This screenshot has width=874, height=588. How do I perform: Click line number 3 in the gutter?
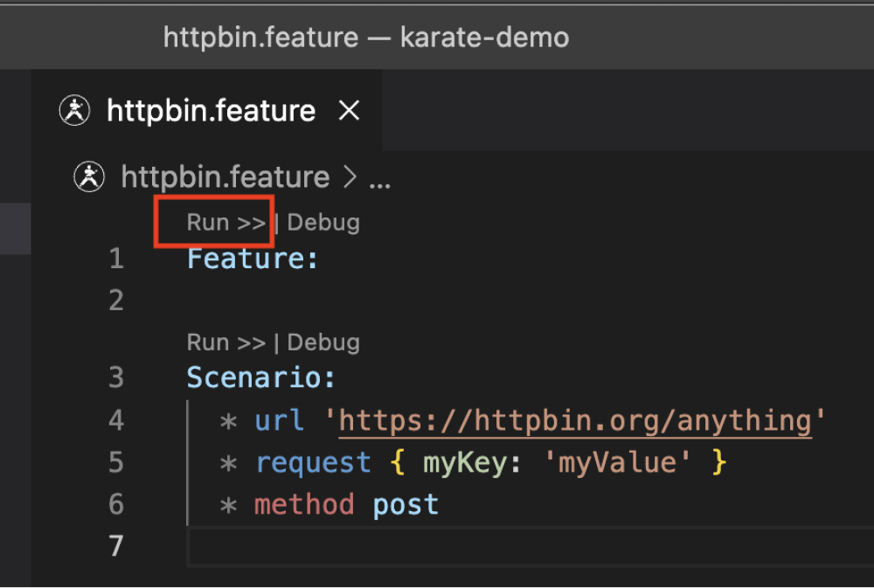116,378
